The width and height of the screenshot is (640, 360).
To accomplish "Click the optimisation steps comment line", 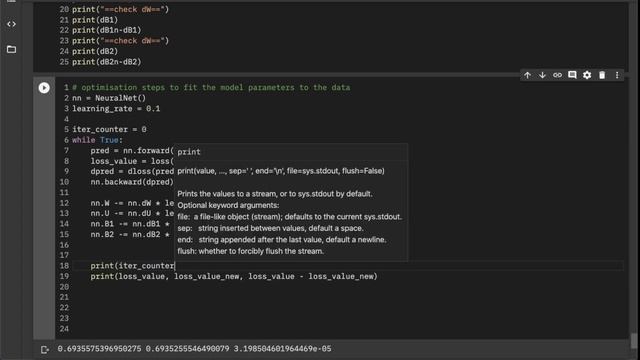I will click(x=211, y=87).
